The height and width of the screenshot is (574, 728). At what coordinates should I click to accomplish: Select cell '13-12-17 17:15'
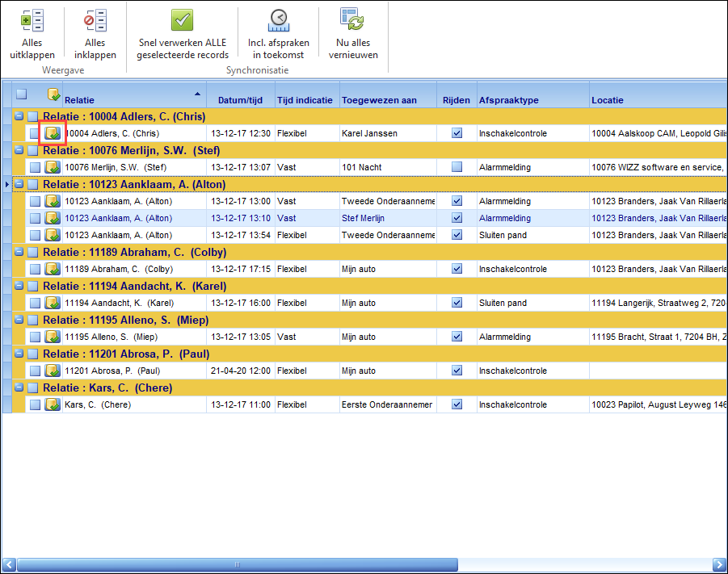point(241,269)
